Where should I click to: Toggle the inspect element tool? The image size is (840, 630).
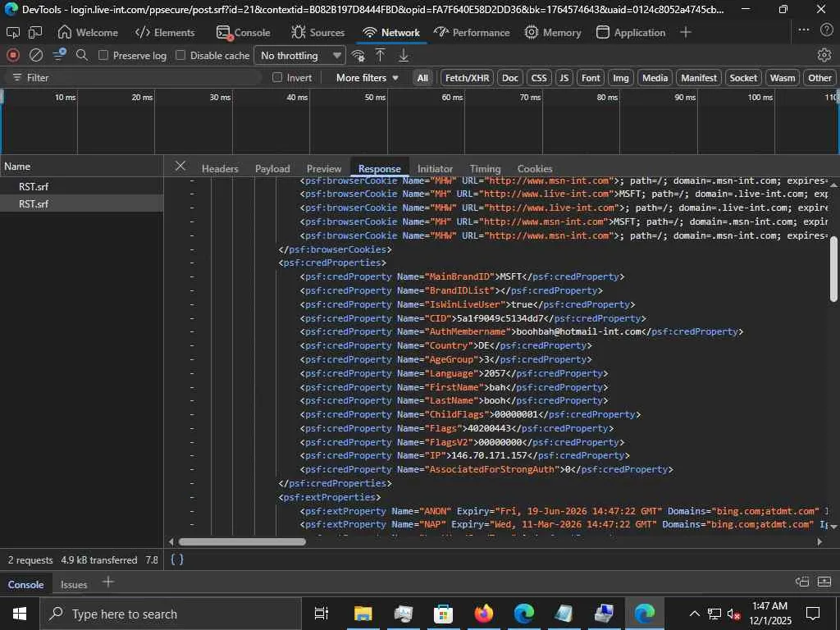pyautogui.click(x=13, y=32)
